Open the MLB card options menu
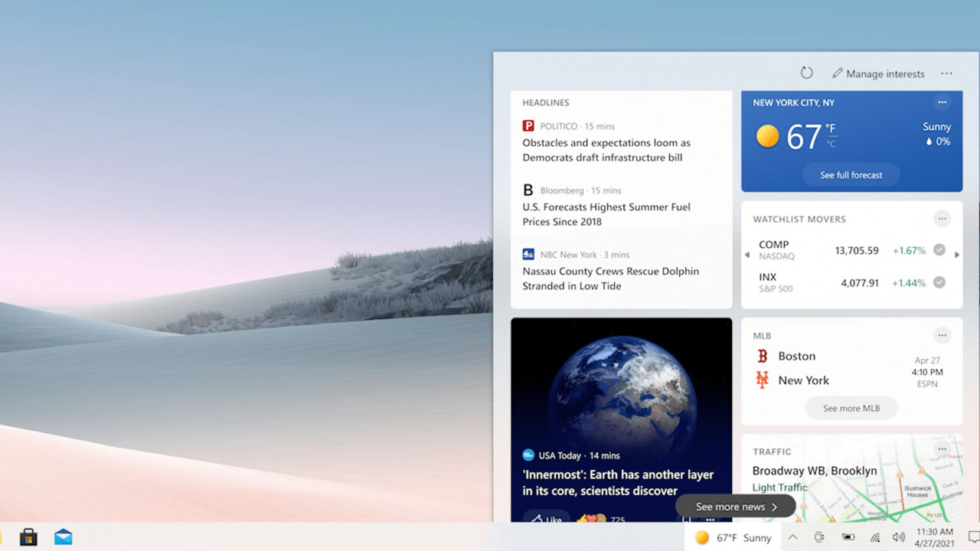This screenshot has height=551, width=980. 942,335
